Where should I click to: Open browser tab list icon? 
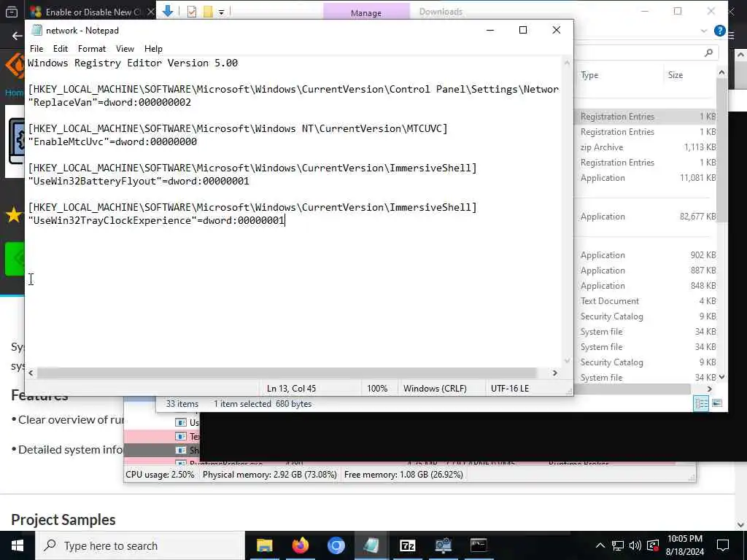pyautogui.click(x=12, y=12)
